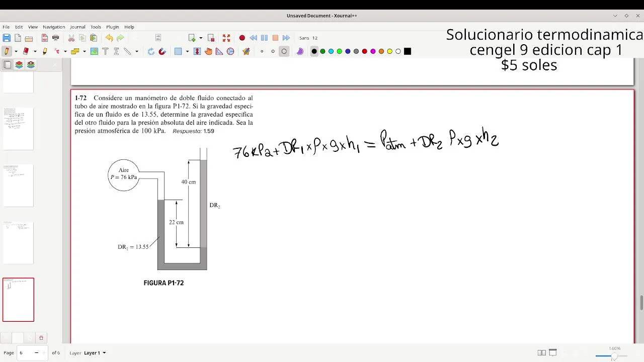Open the View menu
The image size is (644, 362).
click(x=33, y=27)
